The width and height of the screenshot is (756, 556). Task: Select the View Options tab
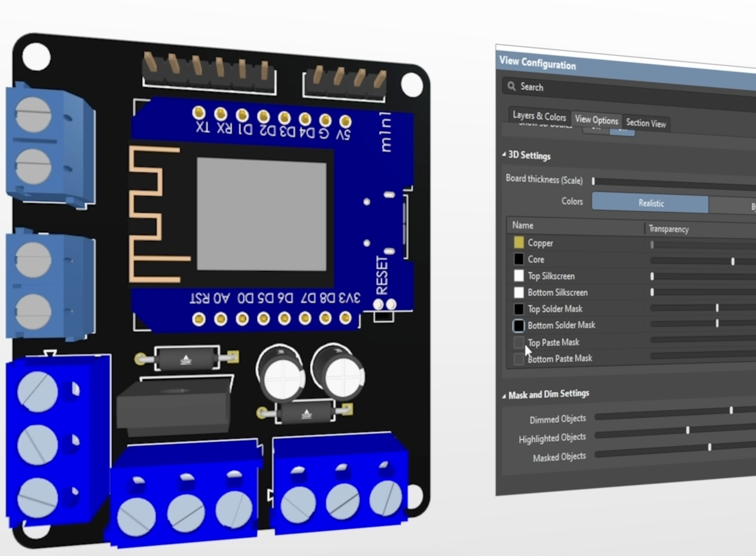[596, 120]
